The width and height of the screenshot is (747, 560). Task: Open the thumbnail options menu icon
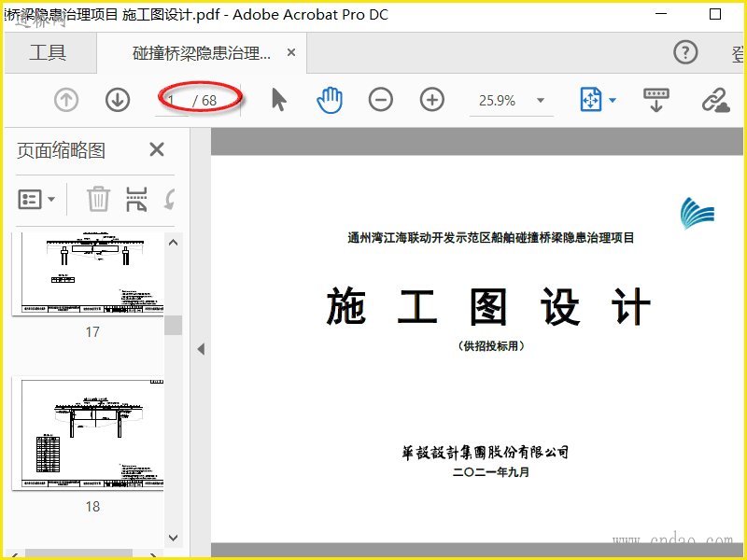click(x=30, y=199)
